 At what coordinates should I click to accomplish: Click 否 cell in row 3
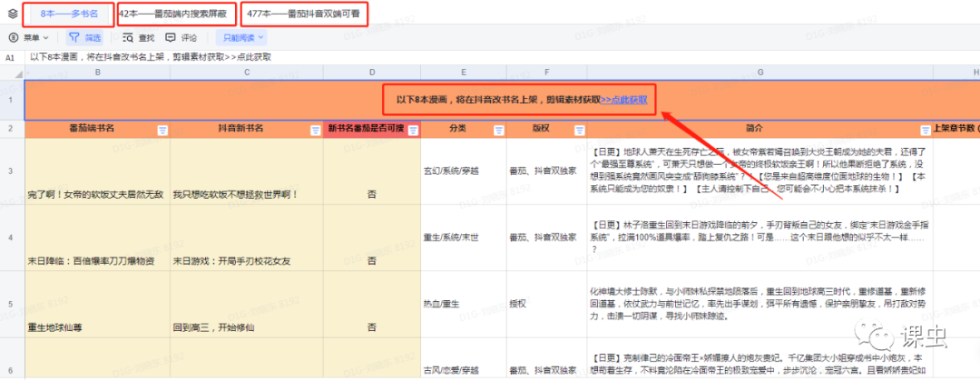point(372,171)
